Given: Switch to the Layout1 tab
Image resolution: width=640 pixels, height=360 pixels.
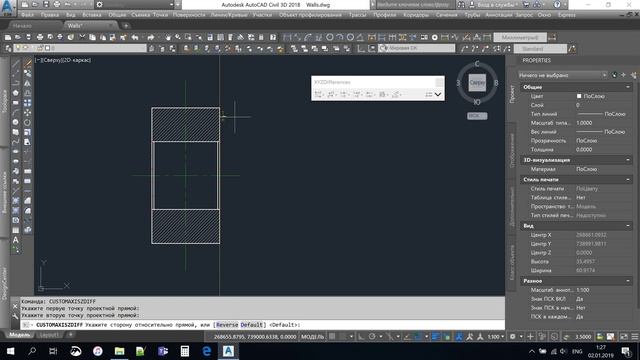Looking at the screenshot, I should (49, 335).
